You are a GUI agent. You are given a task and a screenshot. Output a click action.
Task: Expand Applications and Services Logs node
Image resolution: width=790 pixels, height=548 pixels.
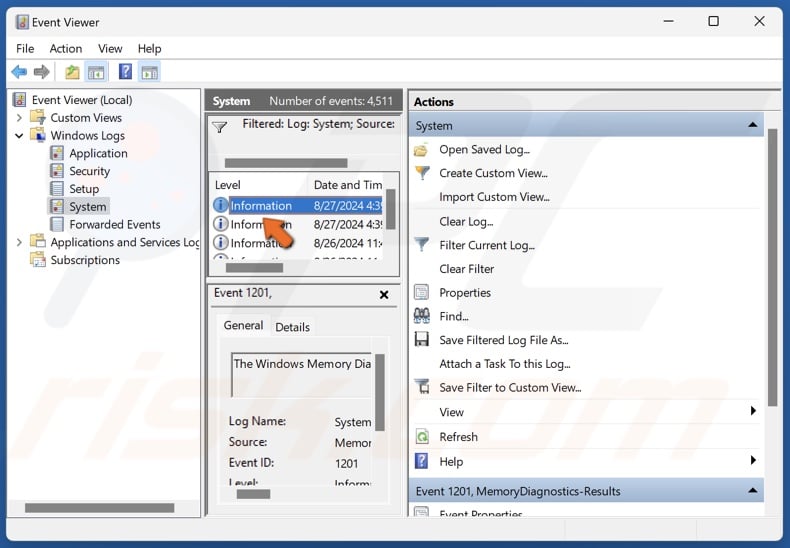click(x=19, y=242)
